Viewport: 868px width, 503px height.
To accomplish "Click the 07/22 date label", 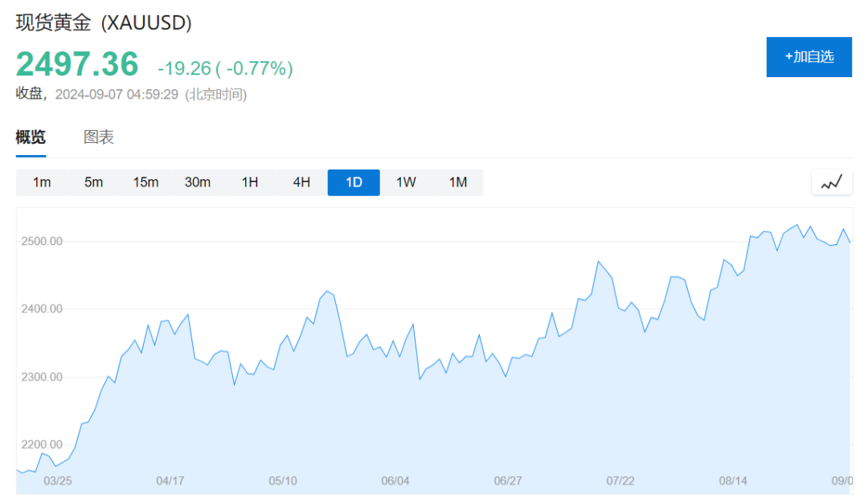I will [620, 481].
